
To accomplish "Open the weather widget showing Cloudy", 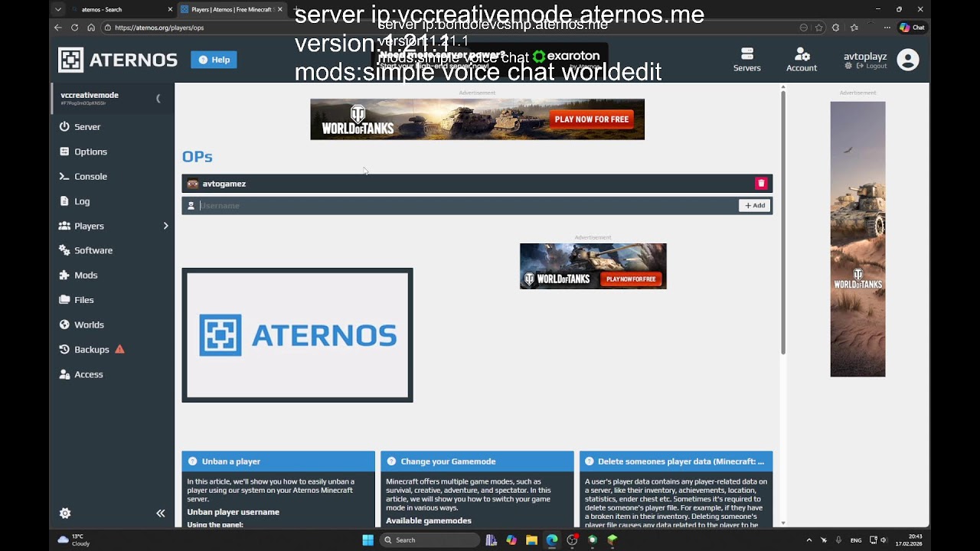I will click(x=73, y=540).
